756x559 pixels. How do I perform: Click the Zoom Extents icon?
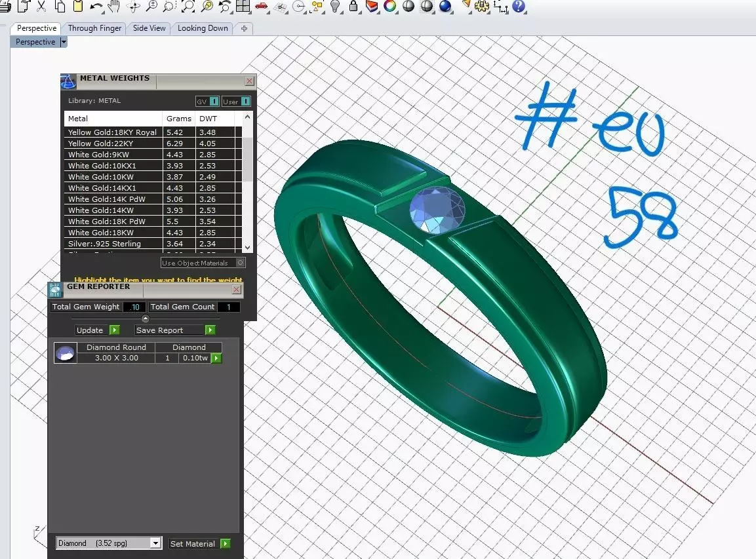click(x=188, y=6)
